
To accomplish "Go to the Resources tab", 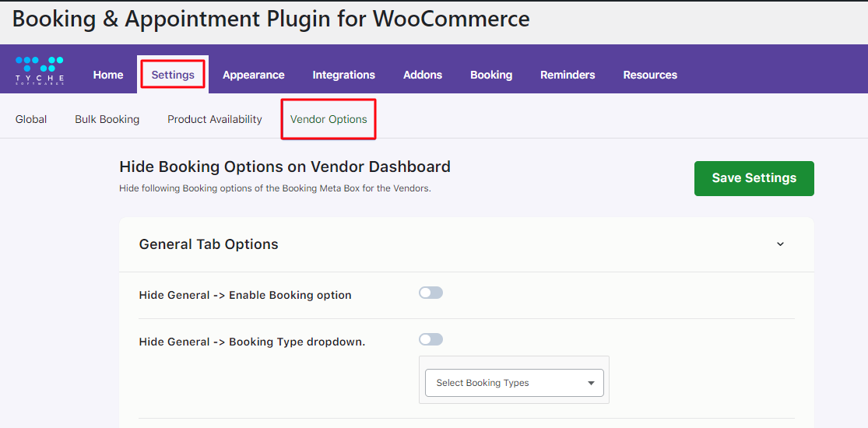I will [650, 75].
